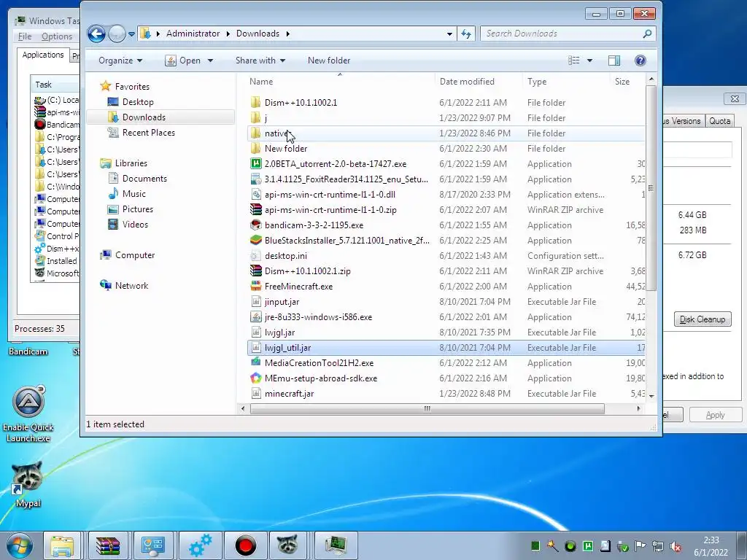Go back with the Explorer Back arrow
This screenshot has height=560, width=747.
[96, 34]
